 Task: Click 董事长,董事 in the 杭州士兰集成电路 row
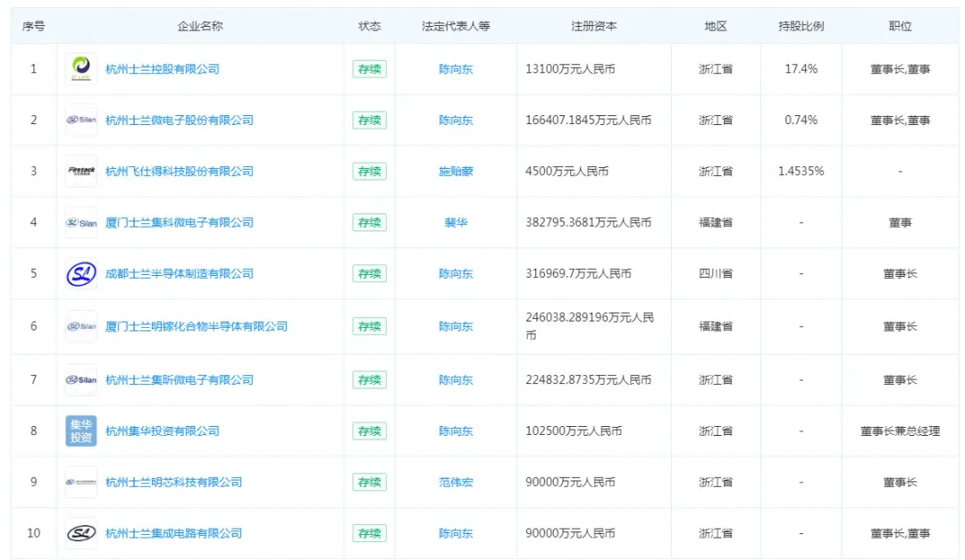point(901,533)
